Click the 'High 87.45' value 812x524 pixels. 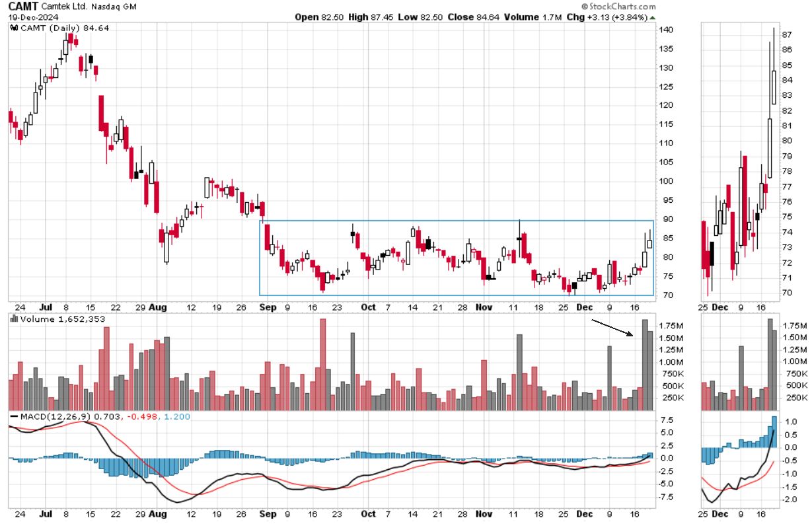coord(371,17)
